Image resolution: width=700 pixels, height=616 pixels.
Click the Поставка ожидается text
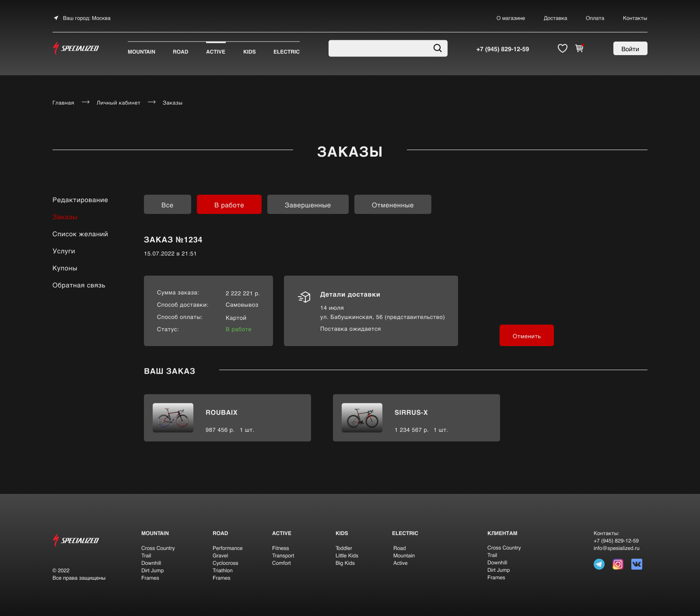pyautogui.click(x=350, y=329)
